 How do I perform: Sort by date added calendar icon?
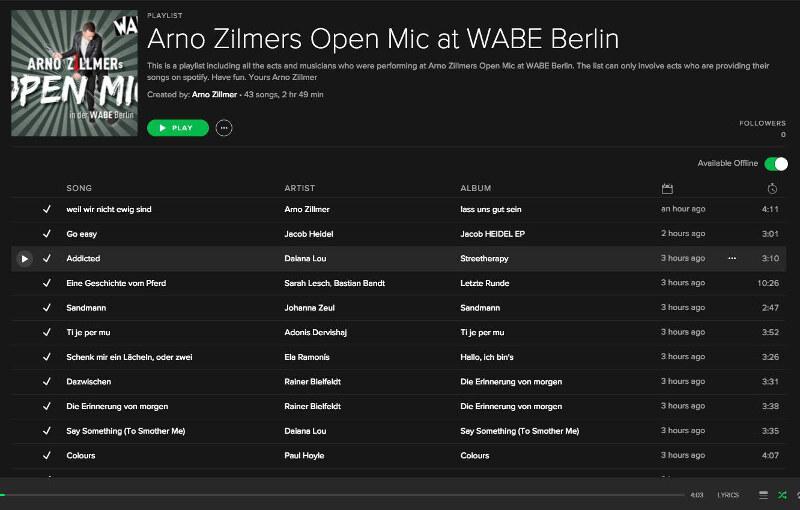[667, 189]
